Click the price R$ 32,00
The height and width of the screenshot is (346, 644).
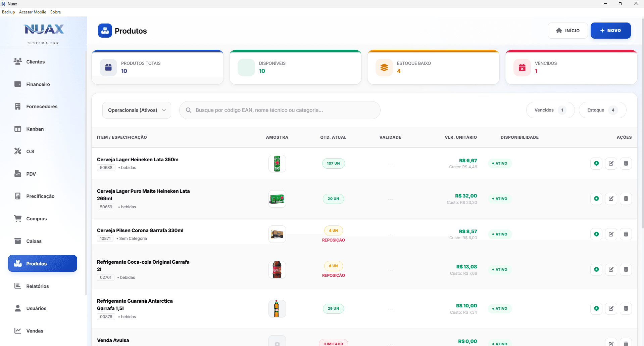coord(466,196)
